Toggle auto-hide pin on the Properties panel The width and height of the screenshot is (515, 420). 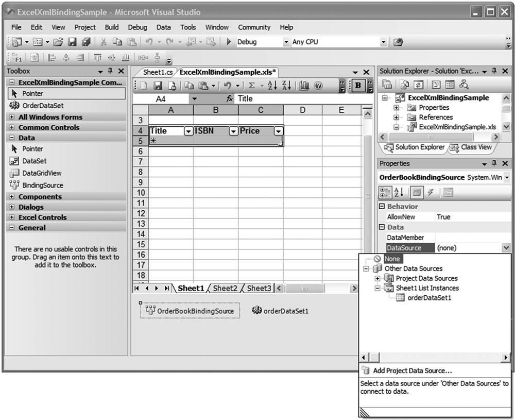494,163
